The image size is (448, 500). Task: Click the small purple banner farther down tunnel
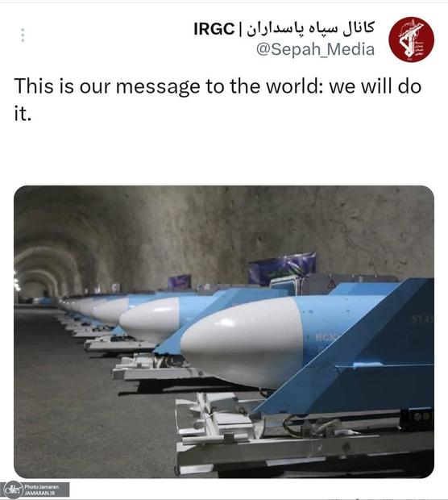pos(180,282)
